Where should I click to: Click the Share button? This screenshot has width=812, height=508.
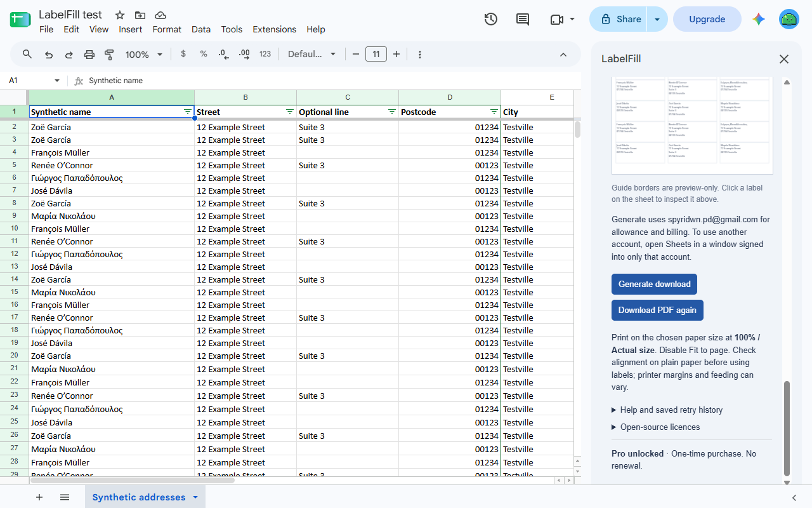[619, 19]
